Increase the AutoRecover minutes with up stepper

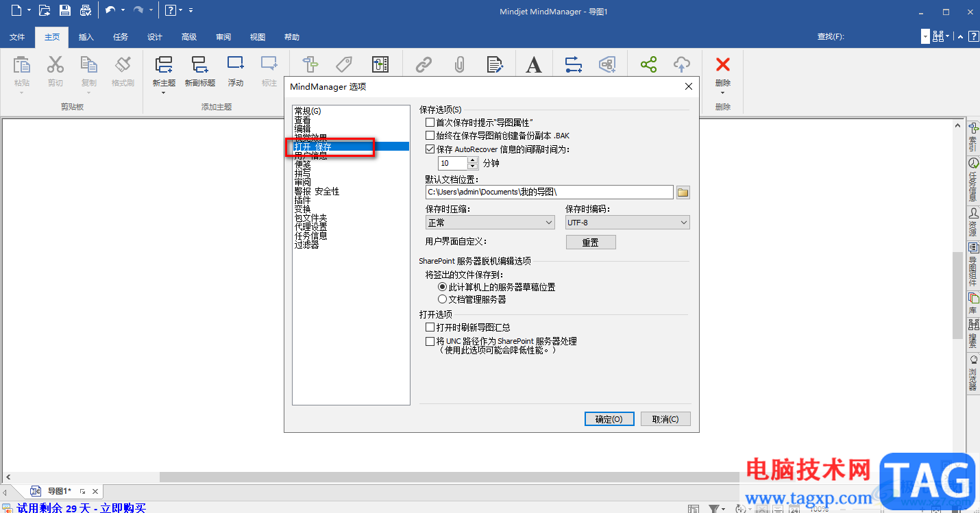pyautogui.click(x=472, y=160)
